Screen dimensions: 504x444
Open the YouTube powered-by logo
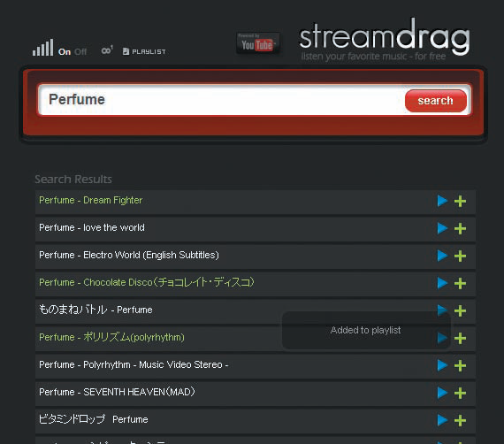click(x=258, y=43)
